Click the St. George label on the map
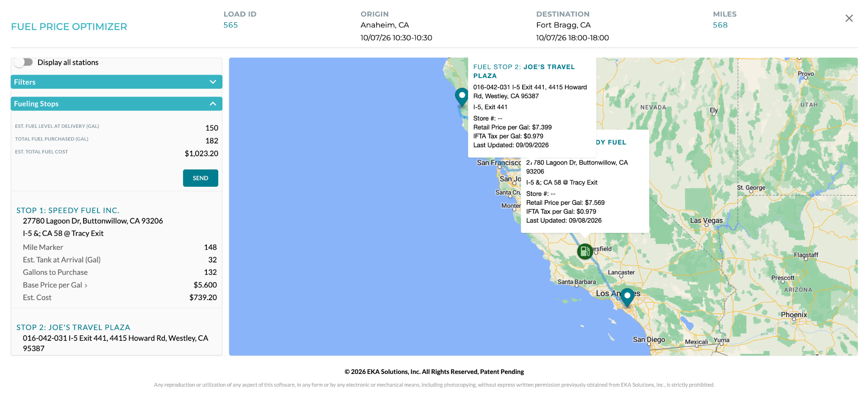 751,188
